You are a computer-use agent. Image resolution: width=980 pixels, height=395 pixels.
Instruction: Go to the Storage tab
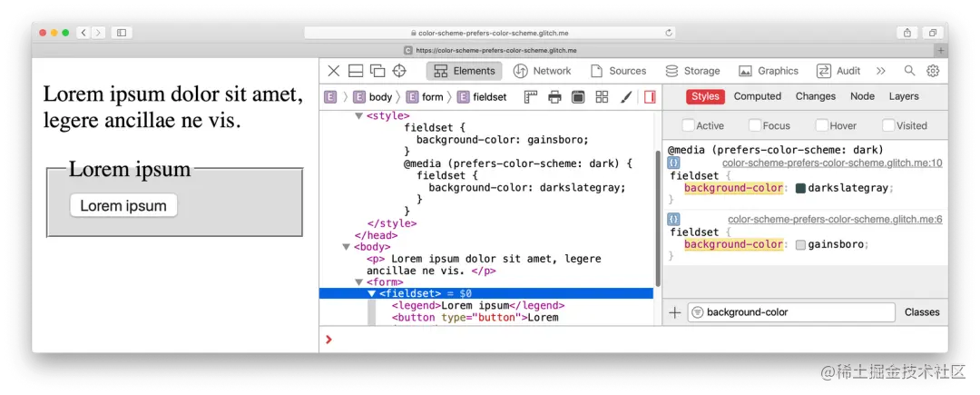click(x=692, y=71)
